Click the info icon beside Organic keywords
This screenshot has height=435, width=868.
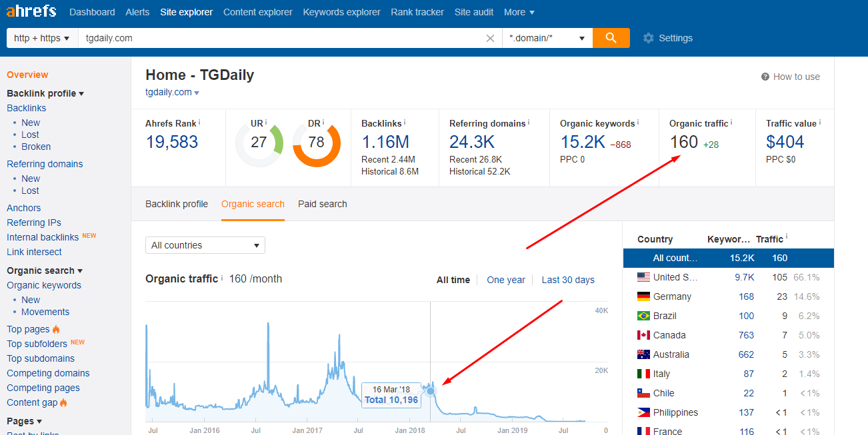click(638, 123)
